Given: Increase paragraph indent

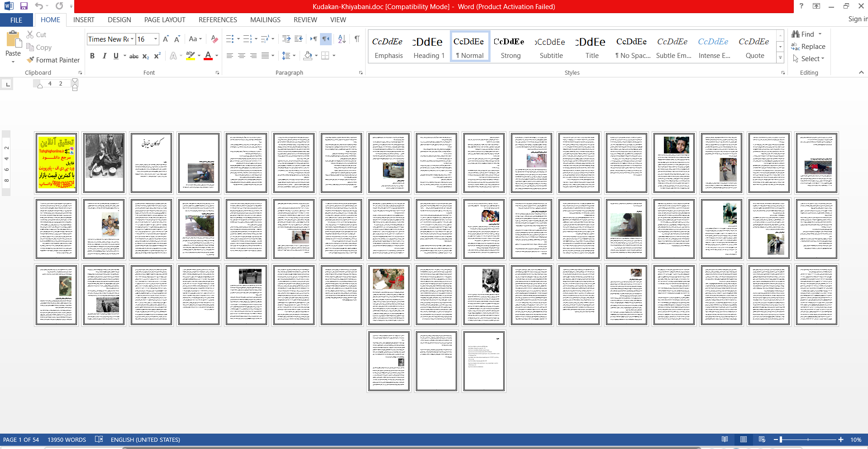Looking at the screenshot, I should 299,39.
